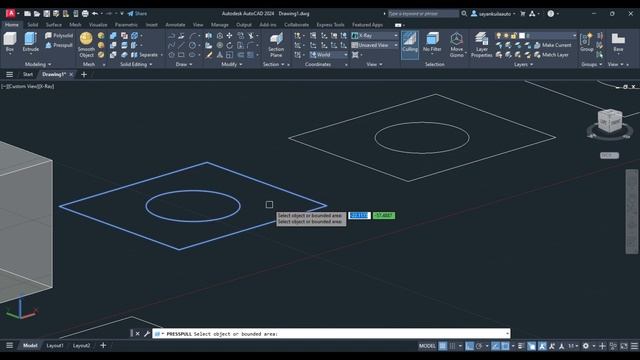
Task: Select the Move Gizmo tool
Action: 456,44
